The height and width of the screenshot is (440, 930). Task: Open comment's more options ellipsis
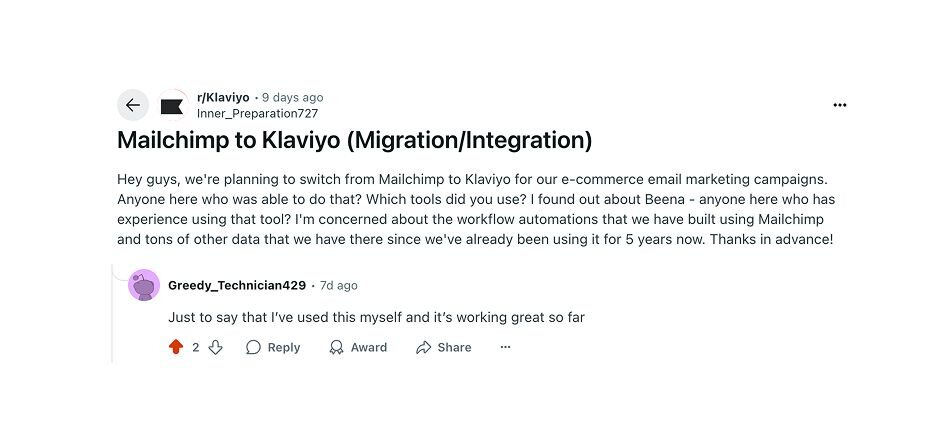(505, 347)
